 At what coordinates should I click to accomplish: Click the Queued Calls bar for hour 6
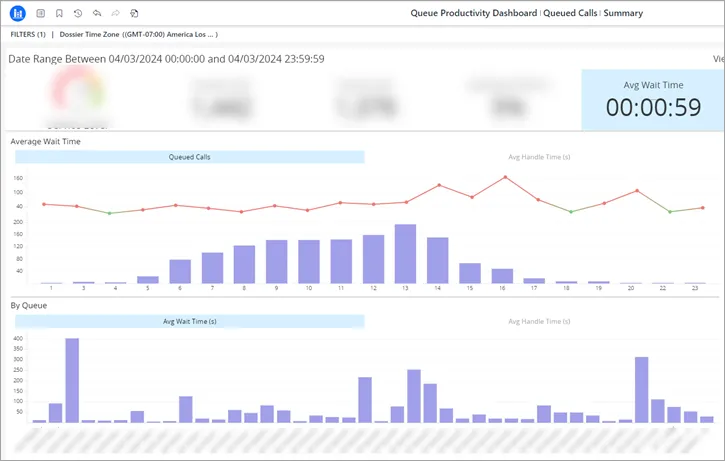click(180, 271)
